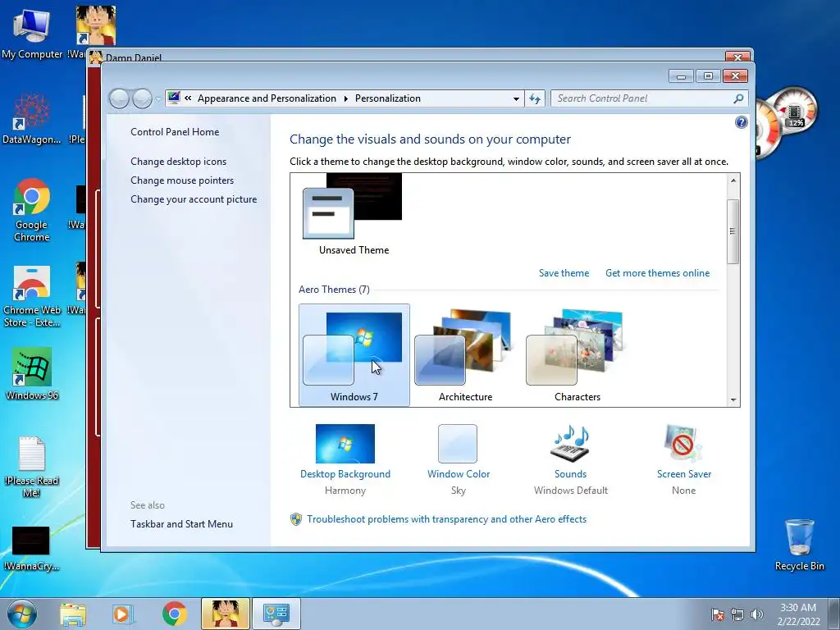The height and width of the screenshot is (630, 840).
Task: Select the Characters theme
Action: point(577,355)
